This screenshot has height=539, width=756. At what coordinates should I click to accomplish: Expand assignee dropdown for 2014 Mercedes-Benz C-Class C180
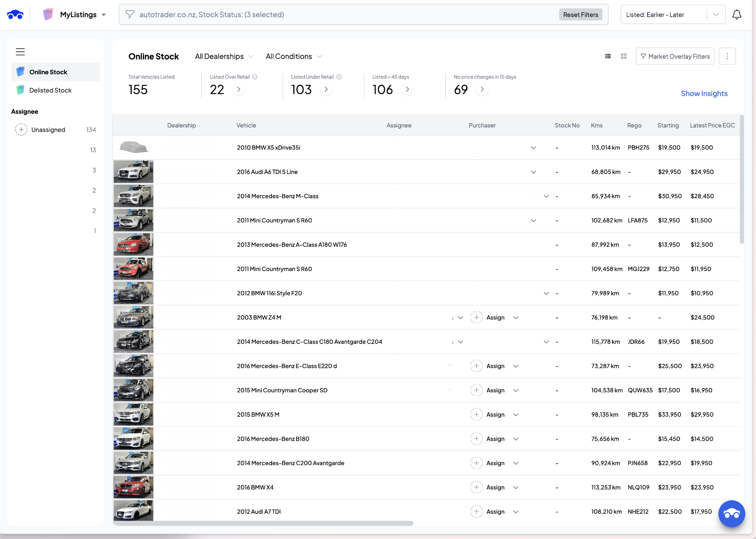click(460, 342)
